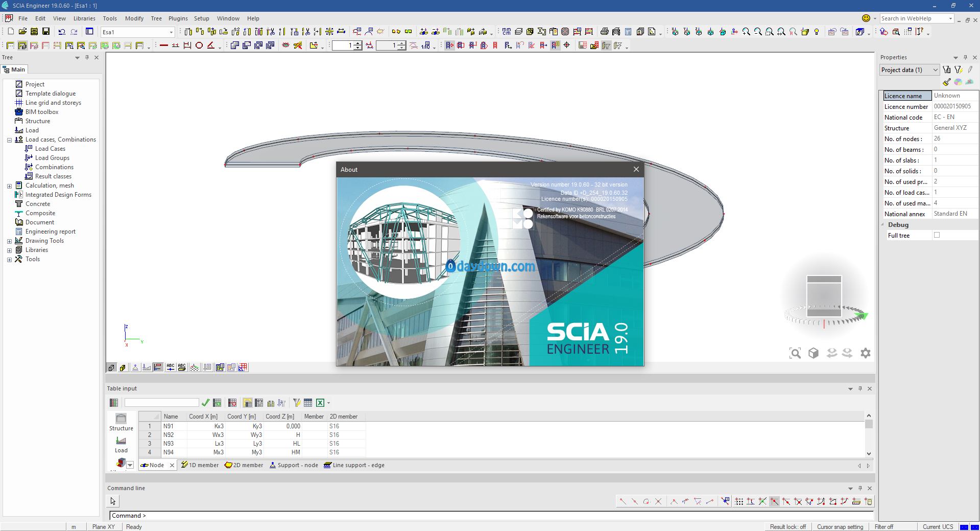Screen dimensions: 980x531
Task: Open the Libraries menu
Action: pyautogui.click(x=84, y=18)
